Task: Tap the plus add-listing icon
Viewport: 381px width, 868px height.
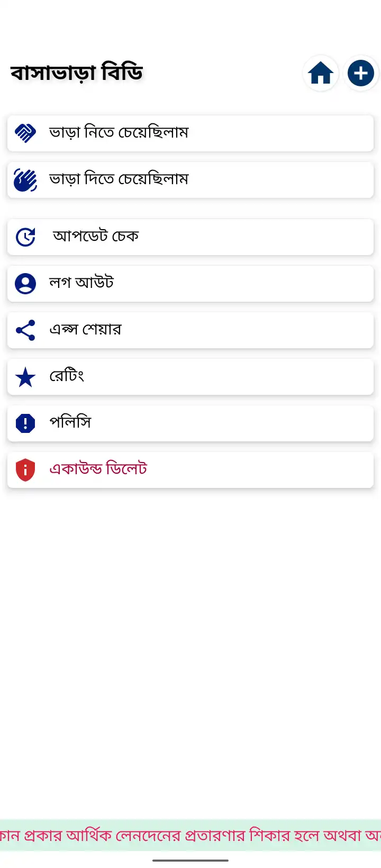Action: pos(361,73)
